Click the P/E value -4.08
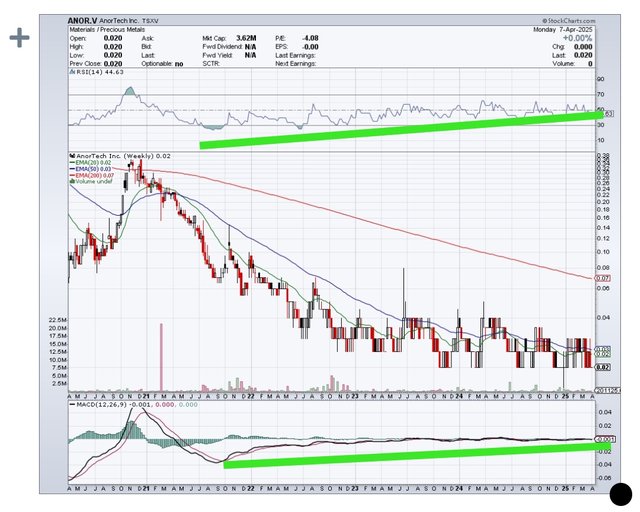 [x=310, y=38]
